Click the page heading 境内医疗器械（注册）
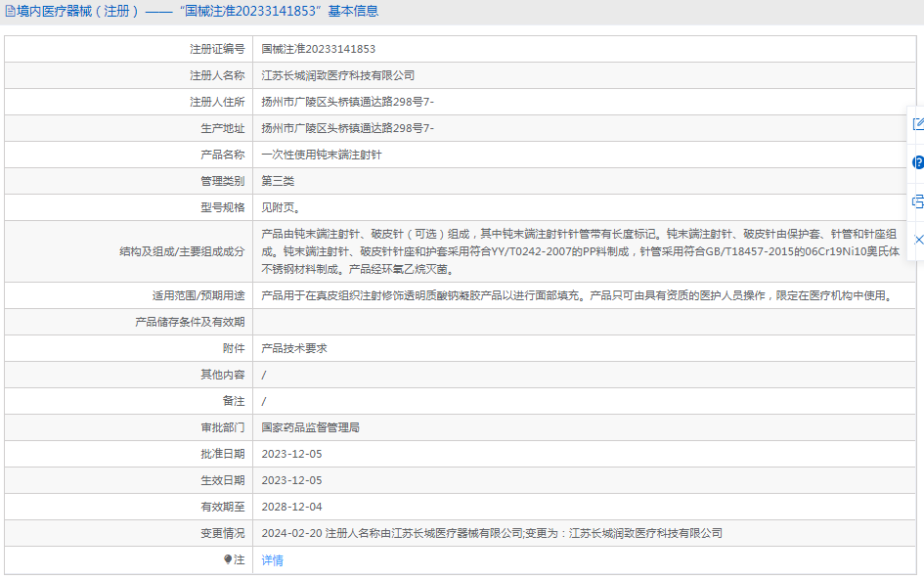Screen dimensions: 924x579 [x=78, y=11]
